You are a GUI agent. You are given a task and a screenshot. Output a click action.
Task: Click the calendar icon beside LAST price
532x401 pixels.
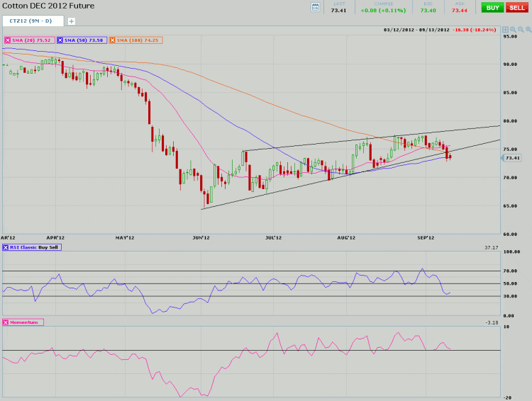316,7
